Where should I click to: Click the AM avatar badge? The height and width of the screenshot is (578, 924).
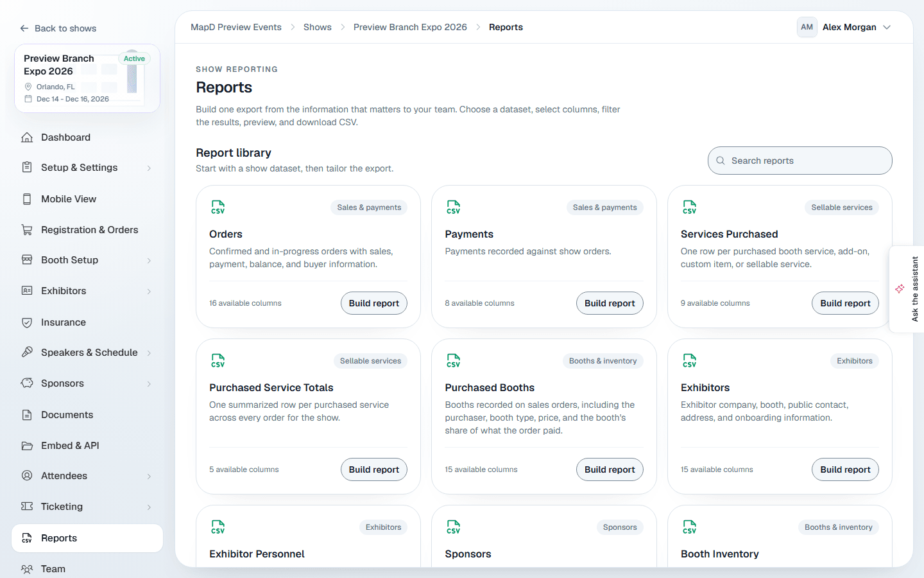click(807, 27)
